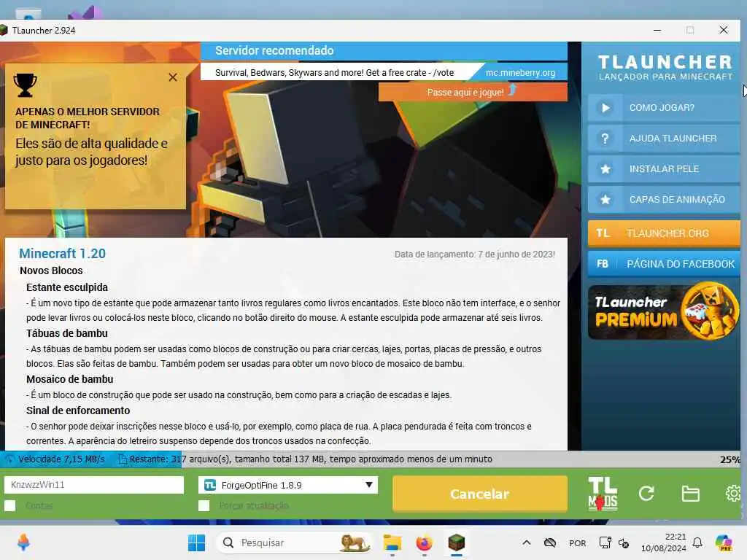The height and width of the screenshot is (560, 747).
Task: Click the download progress bar
Action: [x=370, y=459]
